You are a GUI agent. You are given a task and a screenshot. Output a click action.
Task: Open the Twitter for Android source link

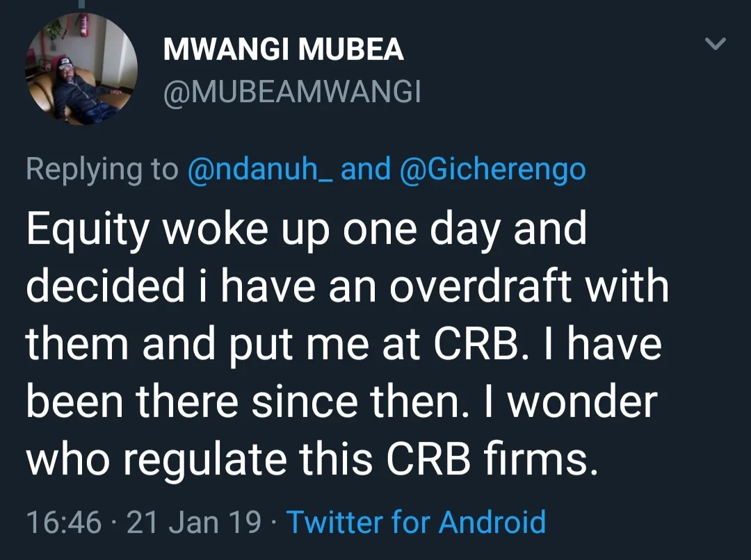tap(416, 521)
